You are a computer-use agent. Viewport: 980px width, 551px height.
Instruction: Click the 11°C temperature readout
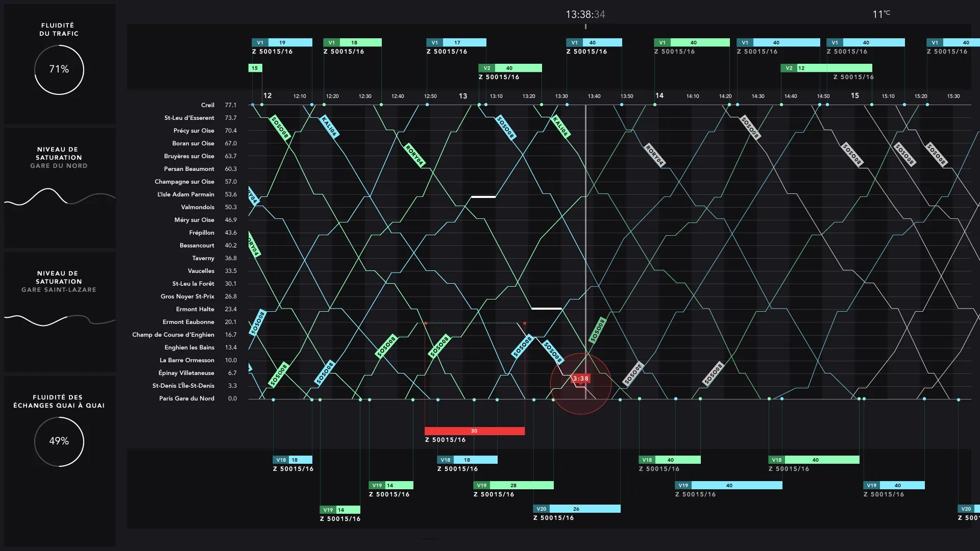coord(880,14)
